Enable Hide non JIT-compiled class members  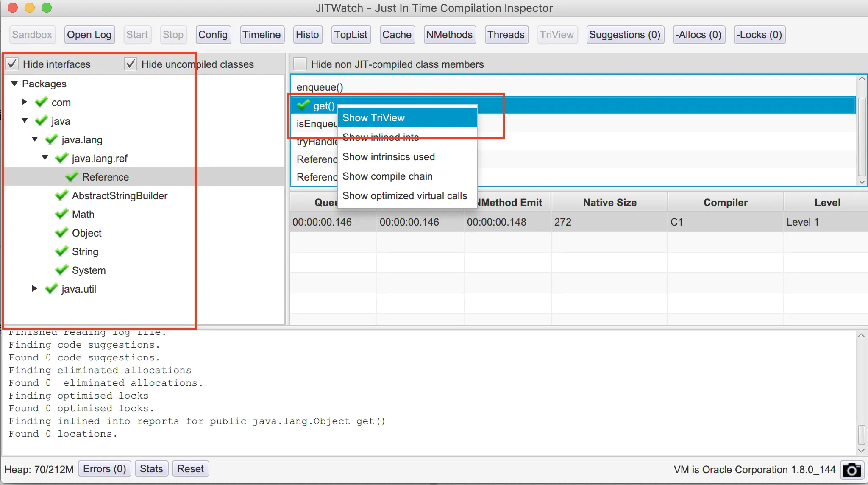[300, 64]
